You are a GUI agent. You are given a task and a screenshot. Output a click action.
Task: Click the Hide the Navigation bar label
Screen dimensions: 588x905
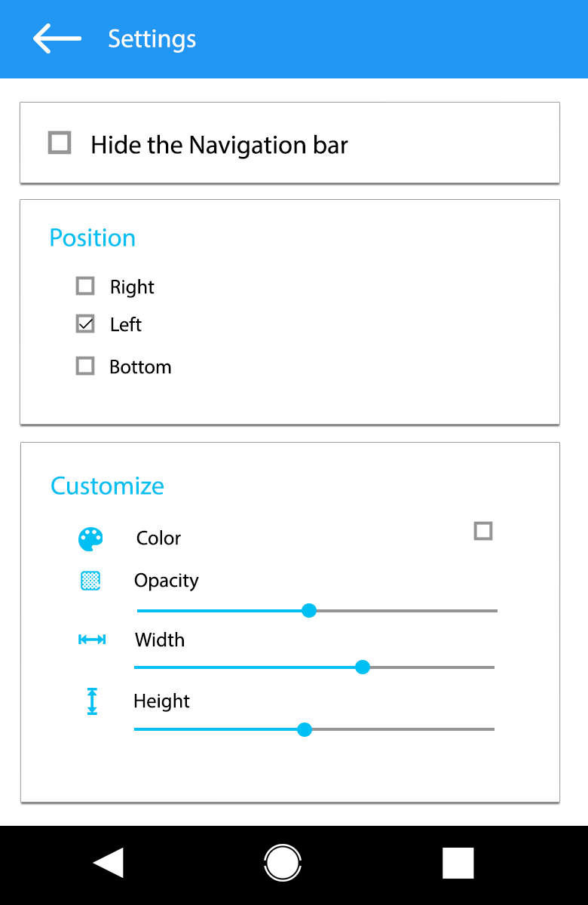point(219,145)
